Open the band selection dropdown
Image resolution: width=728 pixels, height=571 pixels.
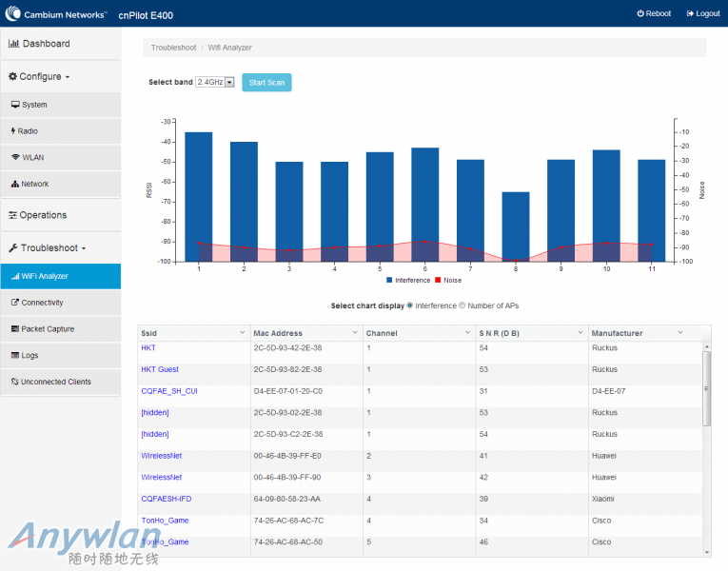[215, 83]
